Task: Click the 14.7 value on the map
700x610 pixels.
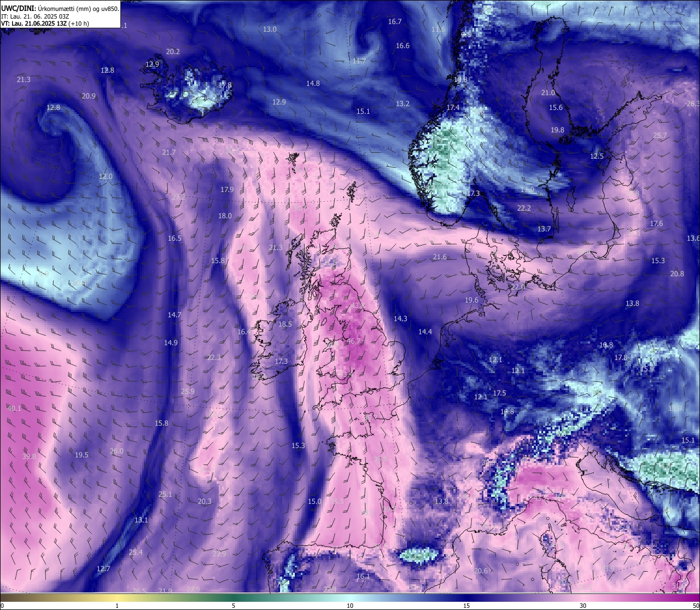Action: coord(174,315)
